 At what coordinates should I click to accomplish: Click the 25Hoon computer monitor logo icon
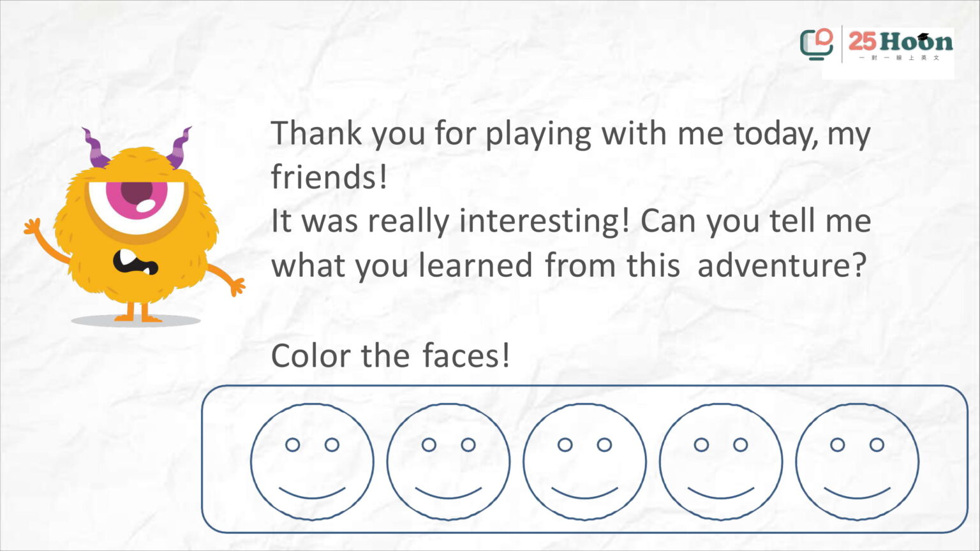tap(817, 44)
